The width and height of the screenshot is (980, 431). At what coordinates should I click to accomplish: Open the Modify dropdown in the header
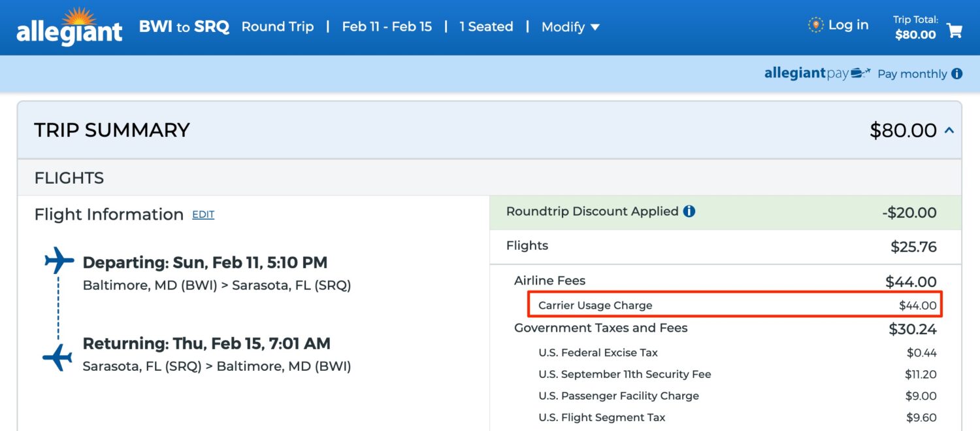(570, 27)
